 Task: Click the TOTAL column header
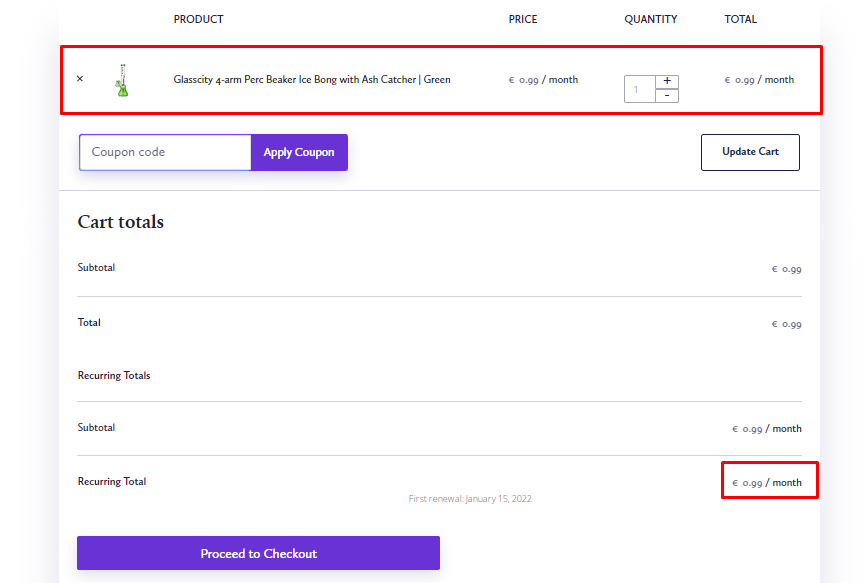click(740, 18)
